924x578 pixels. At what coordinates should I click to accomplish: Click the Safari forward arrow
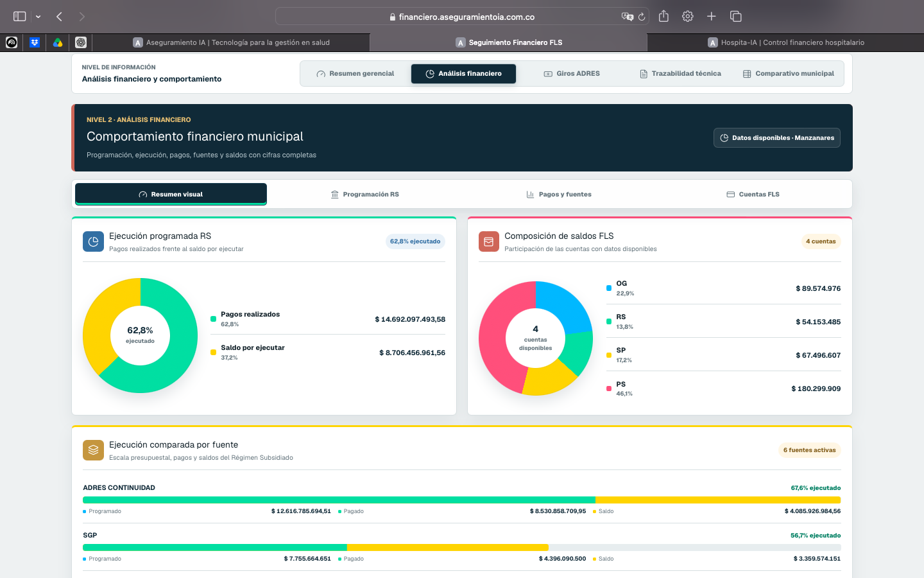coord(81,17)
